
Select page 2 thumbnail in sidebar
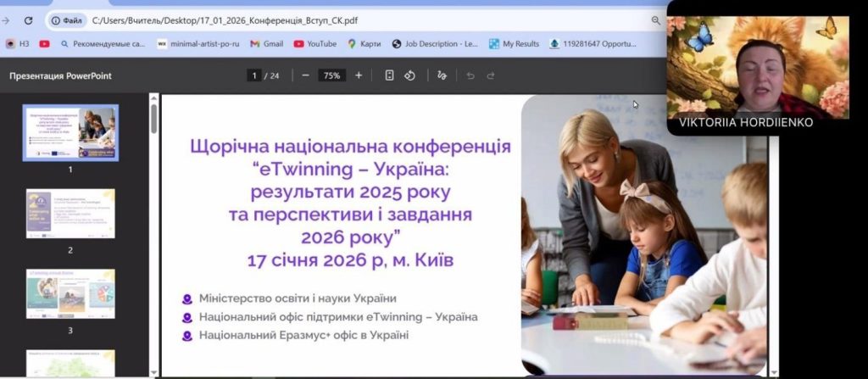70,213
